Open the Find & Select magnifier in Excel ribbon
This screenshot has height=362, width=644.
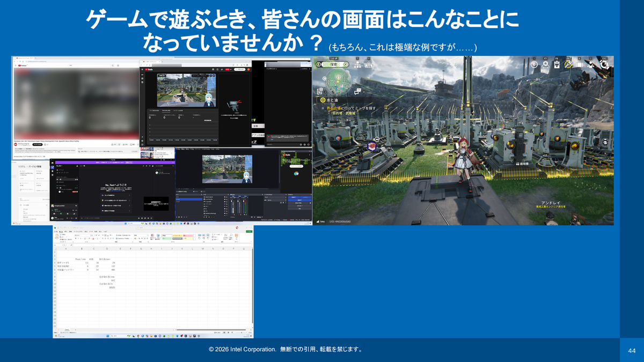point(231,236)
